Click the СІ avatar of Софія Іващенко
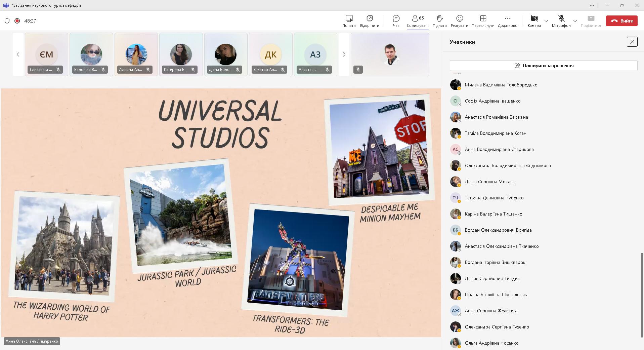Viewport: 644px width, 350px height. (455, 101)
